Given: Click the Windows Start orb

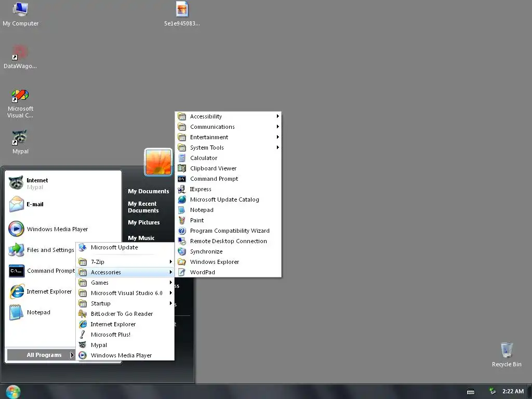Looking at the screenshot, I should [13, 392].
